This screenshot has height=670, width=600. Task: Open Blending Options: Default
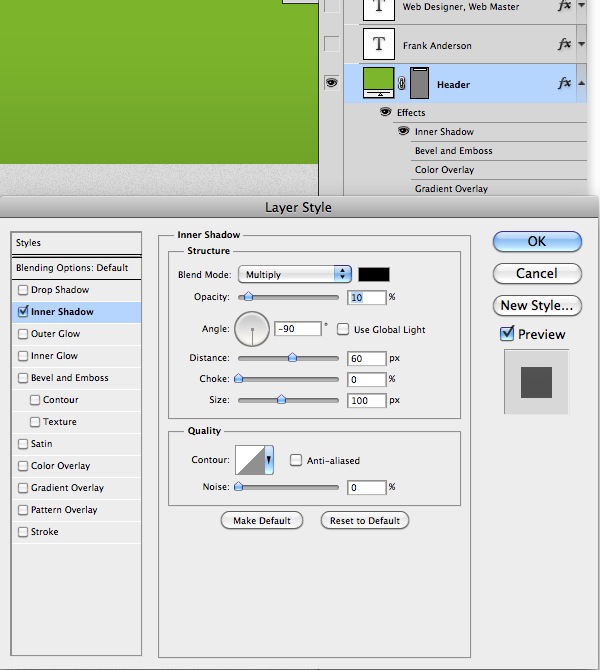76,268
